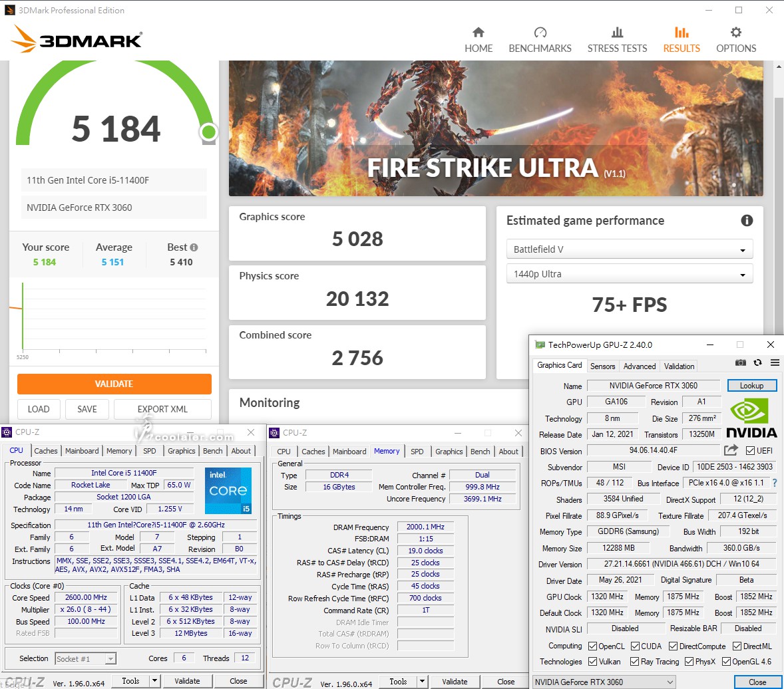Switch to GPU-Z Sensors tab

click(x=602, y=366)
